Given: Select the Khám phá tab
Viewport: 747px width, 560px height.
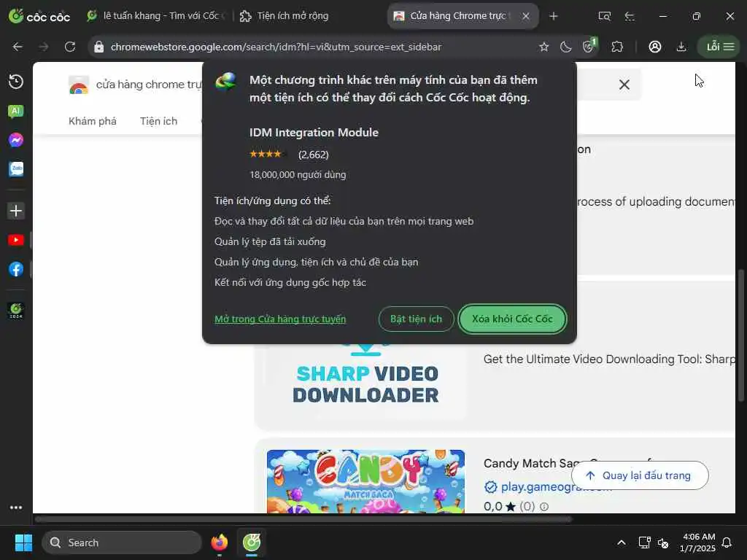Looking at the screenshot, I should click(93, 121).
